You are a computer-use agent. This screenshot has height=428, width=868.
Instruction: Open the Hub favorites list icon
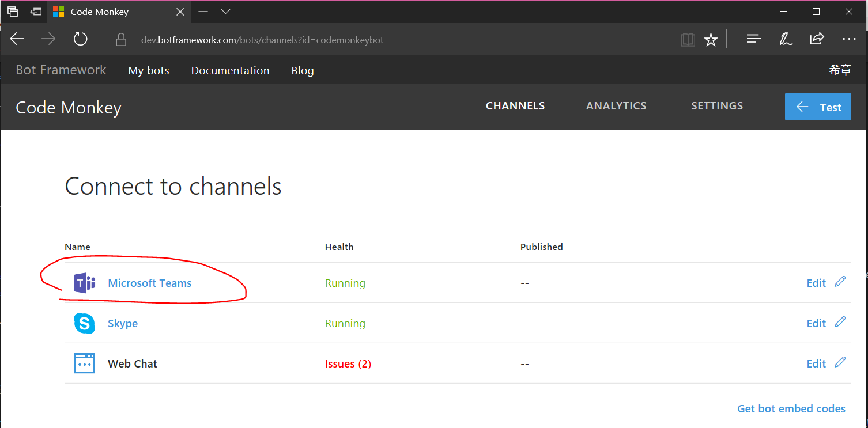pyautogui.click(x=753, y=39)
